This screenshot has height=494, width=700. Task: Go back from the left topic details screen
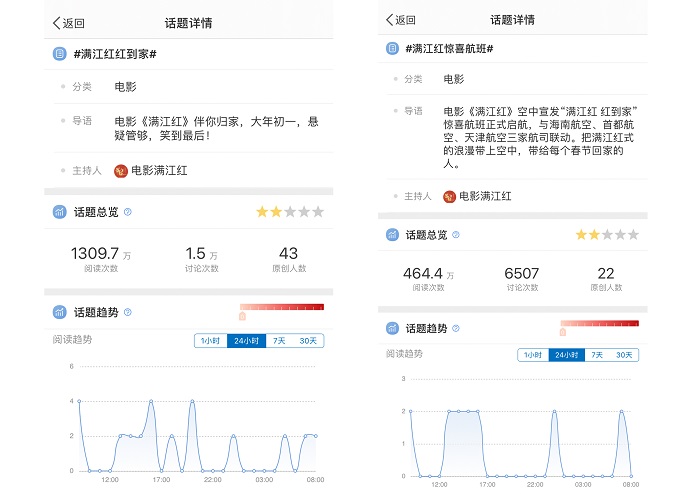coord(69,23)
